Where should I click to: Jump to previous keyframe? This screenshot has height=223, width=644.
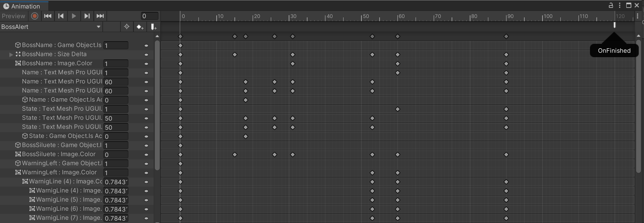click(x=61, y=16)
